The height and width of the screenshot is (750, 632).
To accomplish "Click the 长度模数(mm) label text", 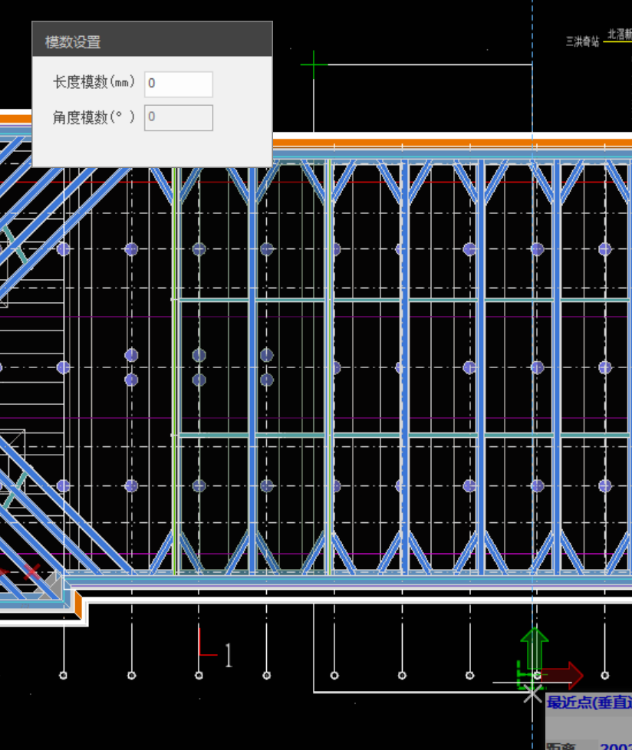I will click(x=94, y=84).
